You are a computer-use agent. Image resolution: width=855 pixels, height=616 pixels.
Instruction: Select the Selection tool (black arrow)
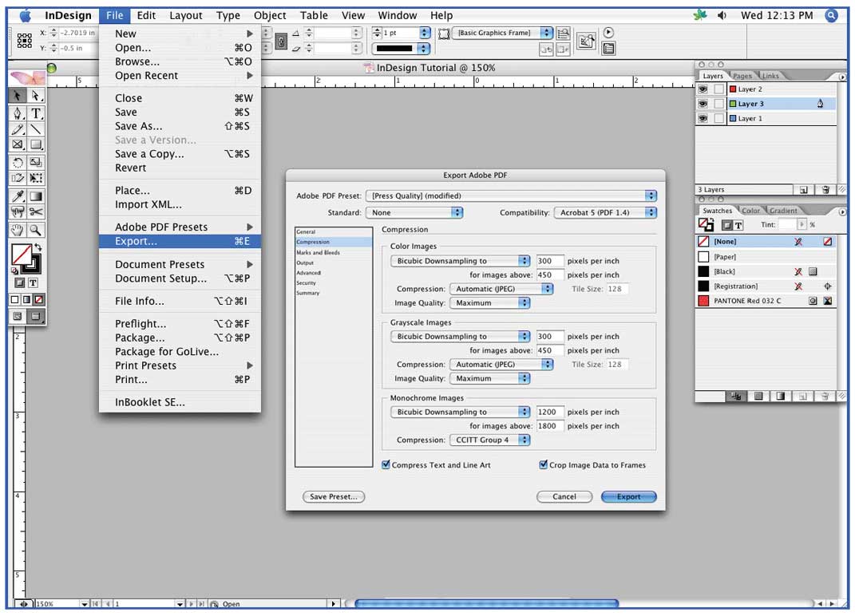(18, 96)
